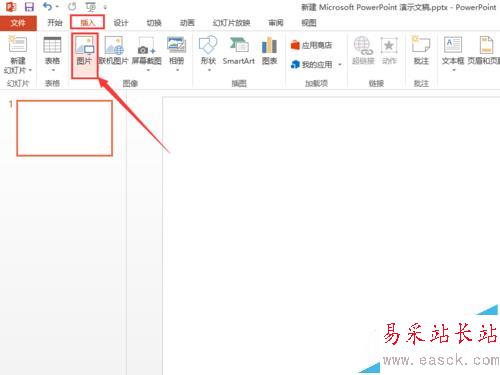The width and height of the screenshot is (500, 375).
Task: Click the 图片 (Picture) insert icon
Action: 84,45
